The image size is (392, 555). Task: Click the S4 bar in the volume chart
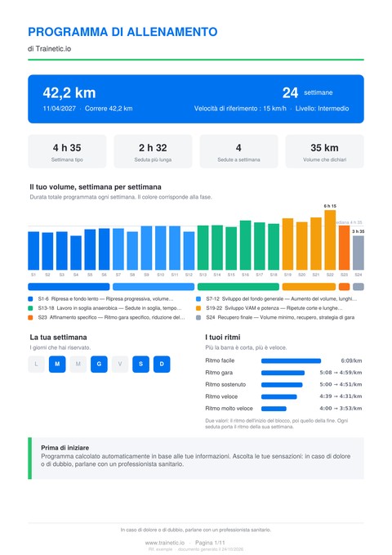pyautogui.click(x=76, y=253)
